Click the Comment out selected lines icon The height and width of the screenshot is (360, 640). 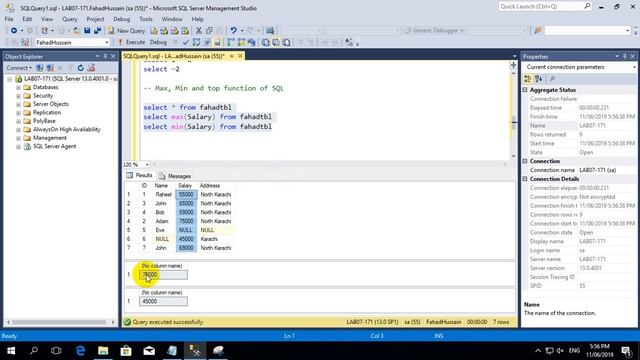[x=300, y=42]
